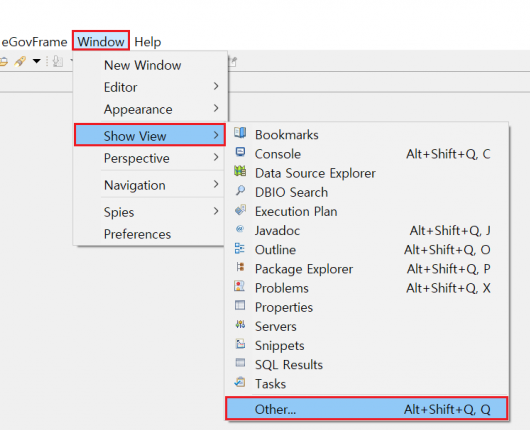
Task: Click the Data Source Explorer icon
Action: click(x=240, y=171)
